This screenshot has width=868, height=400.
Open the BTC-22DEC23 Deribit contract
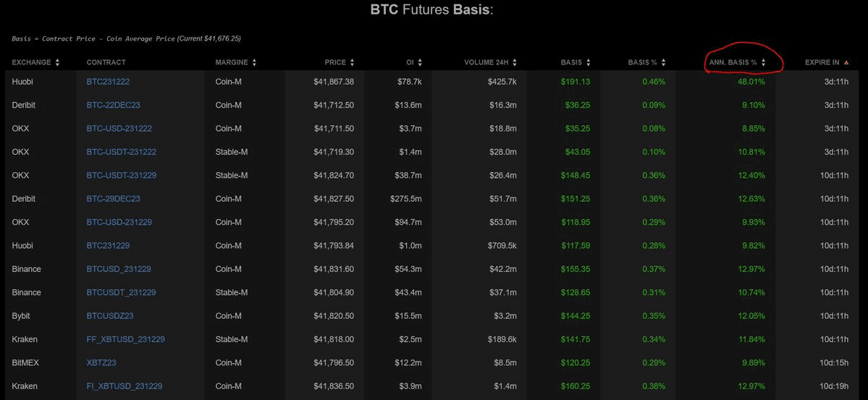pos(113,105)
